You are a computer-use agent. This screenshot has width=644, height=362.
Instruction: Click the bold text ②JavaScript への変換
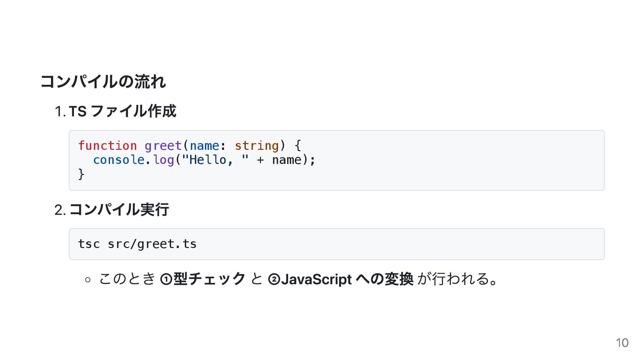340,279
